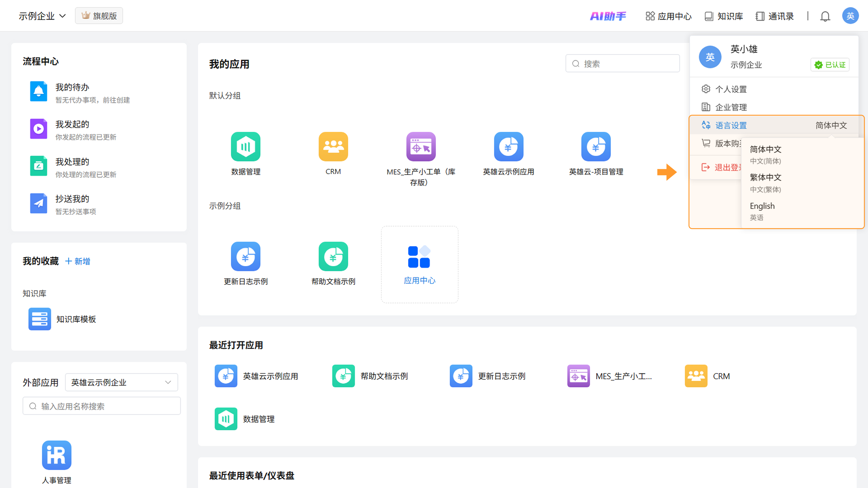Expand the 示例企业 company switcher
This screenshot has width=868, height=488.
tap(42, 16)
